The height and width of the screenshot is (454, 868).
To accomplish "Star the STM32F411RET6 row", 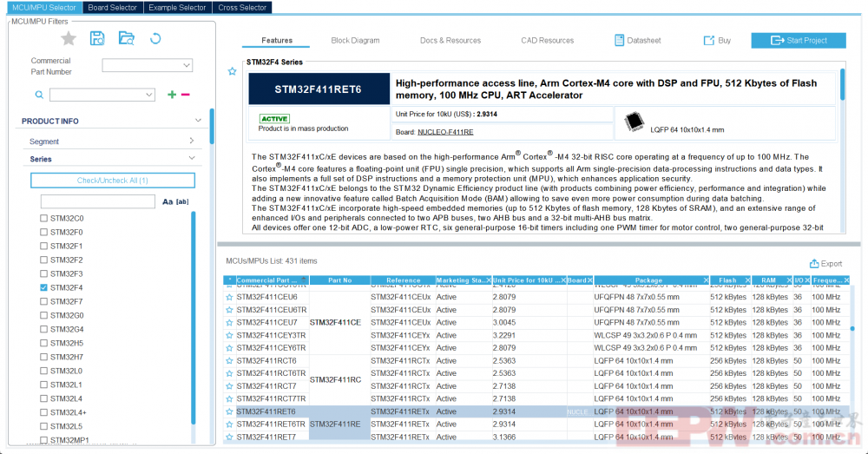I will [229, 412].
